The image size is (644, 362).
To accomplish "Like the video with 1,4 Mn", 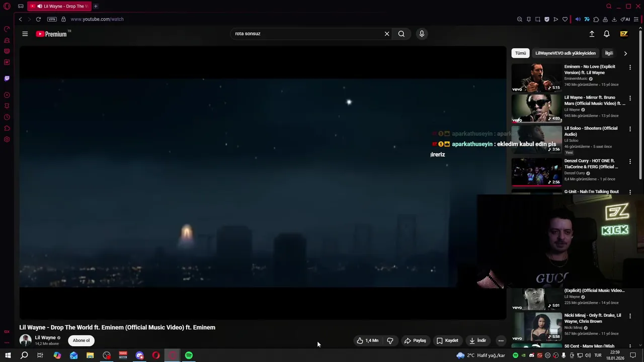I will tap(367, 340).
